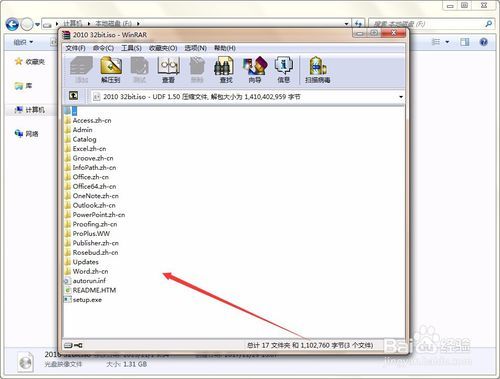Select the README.HTM file
Viewport: 500px width, 379px height.
[90, 290]
